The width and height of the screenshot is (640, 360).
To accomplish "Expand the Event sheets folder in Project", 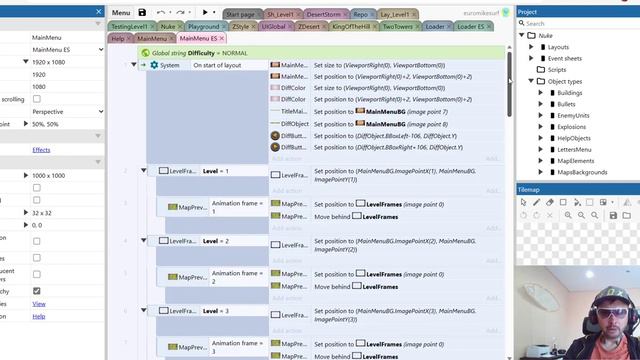I will point(531,58).
